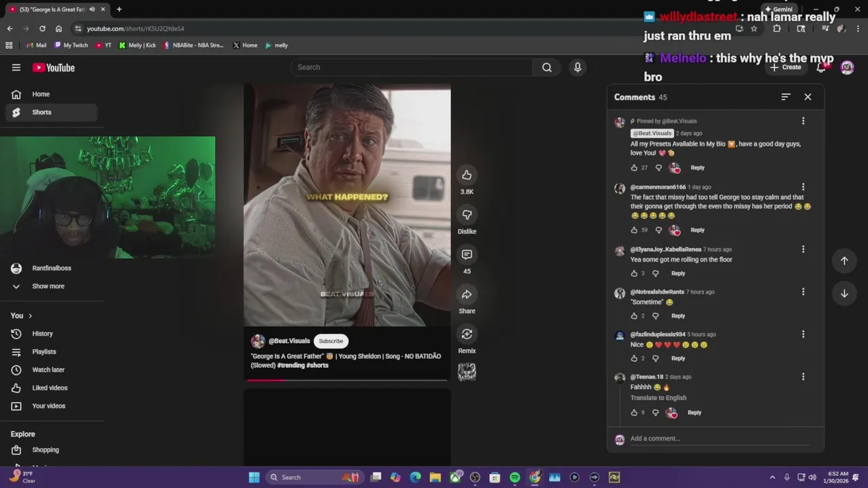Like fazlinduplessis934's "Nice" comment

(634, 358)
